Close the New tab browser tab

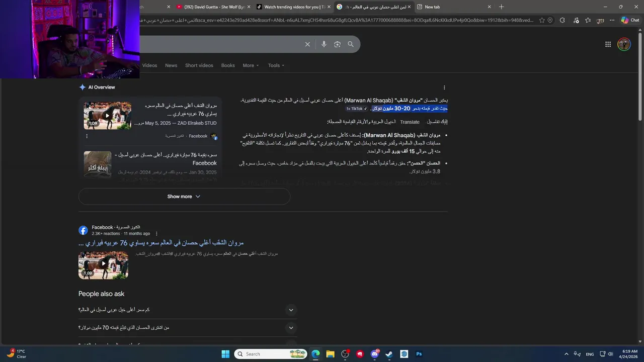click(x=489, y=7)
